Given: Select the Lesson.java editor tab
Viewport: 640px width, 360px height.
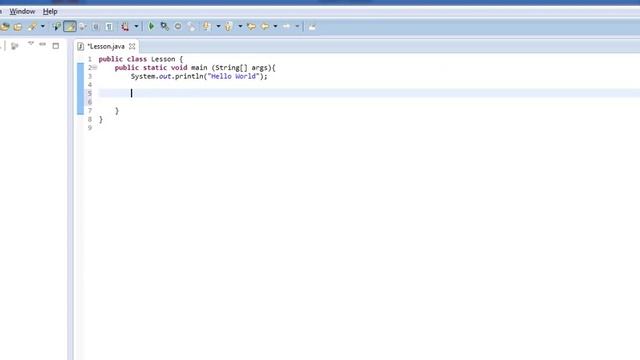Looking at the screenshot, I should tap(106, 47).
